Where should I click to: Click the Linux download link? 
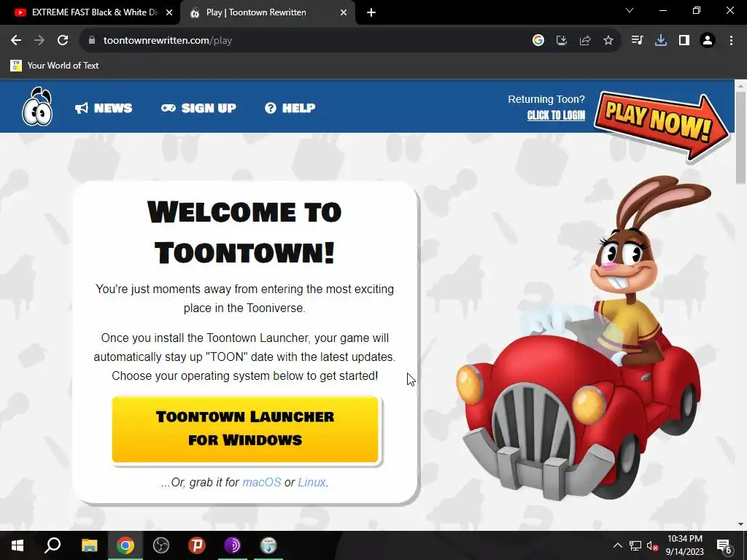tap(311, 483)
